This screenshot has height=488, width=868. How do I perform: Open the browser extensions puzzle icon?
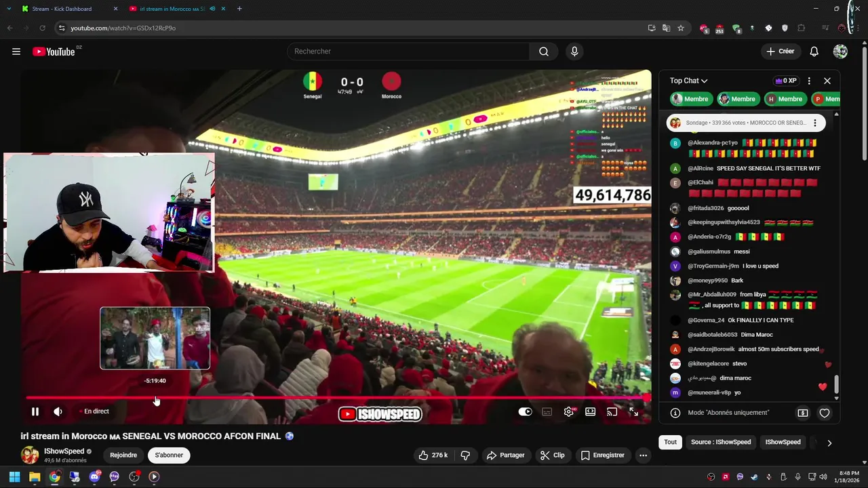tap(802, 28)
